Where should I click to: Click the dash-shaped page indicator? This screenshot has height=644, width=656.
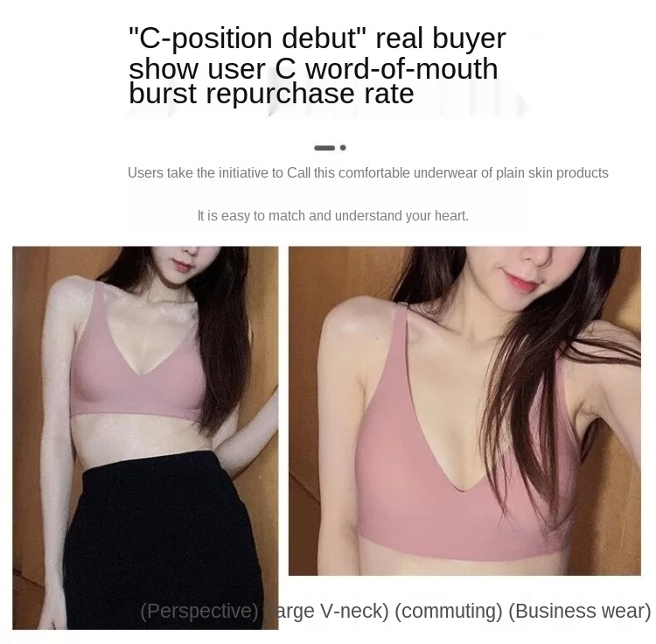325,148
